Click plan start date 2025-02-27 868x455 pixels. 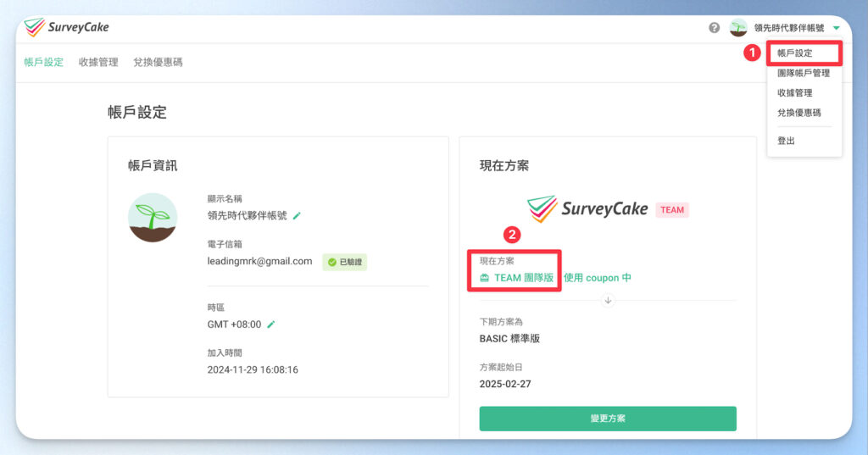[505, 384]
